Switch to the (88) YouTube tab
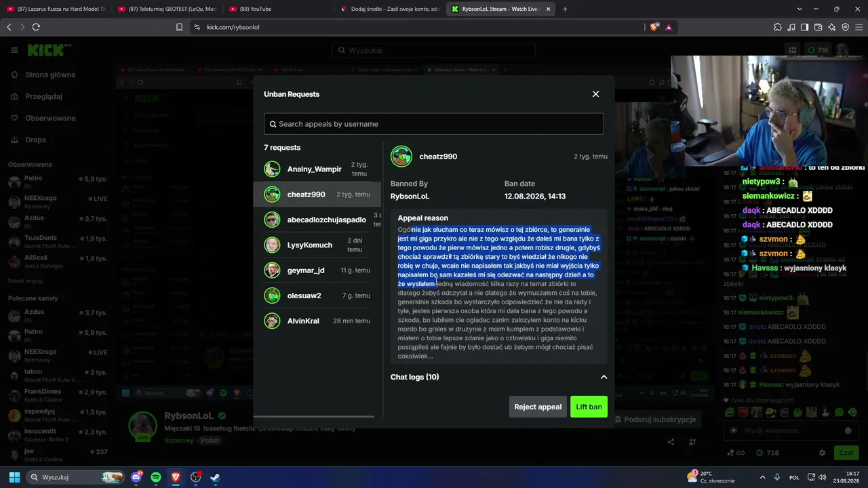This screenshot has width=868, height=488. (279, 9)
